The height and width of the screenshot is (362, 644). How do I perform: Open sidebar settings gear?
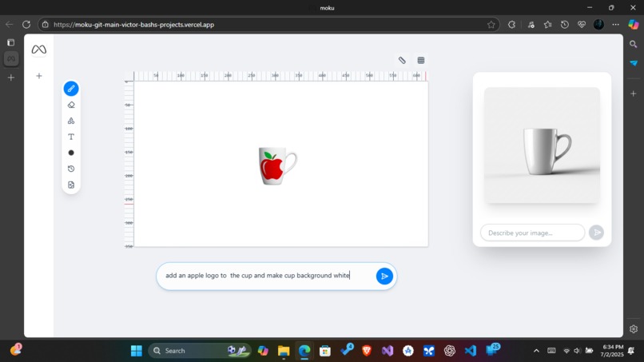click(x=634, y=329)
